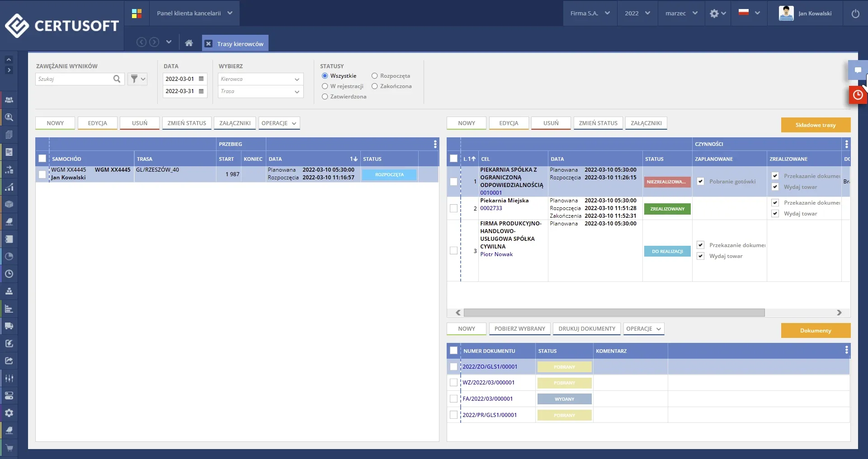Open the Panel klienta kancelarii menu
The image size is (868, 459).
click(194, 14)
